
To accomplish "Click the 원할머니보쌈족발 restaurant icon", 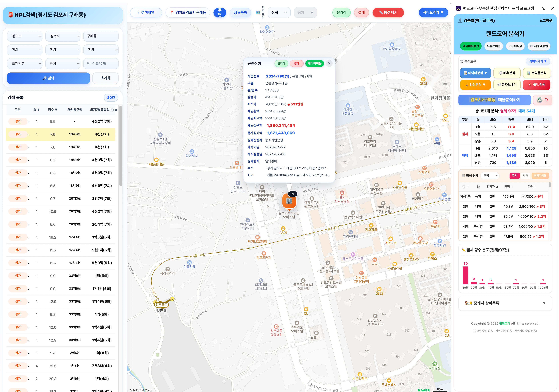I will [417, 107].
